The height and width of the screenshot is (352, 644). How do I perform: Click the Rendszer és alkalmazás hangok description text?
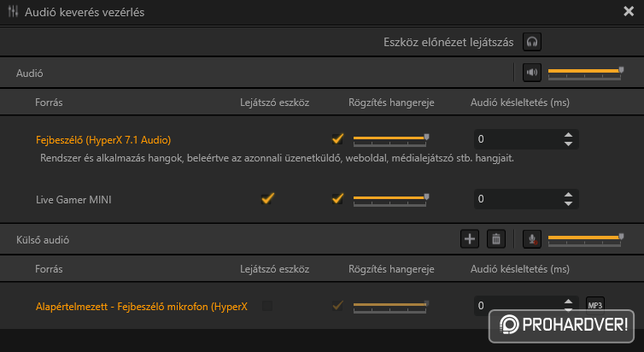278,158
